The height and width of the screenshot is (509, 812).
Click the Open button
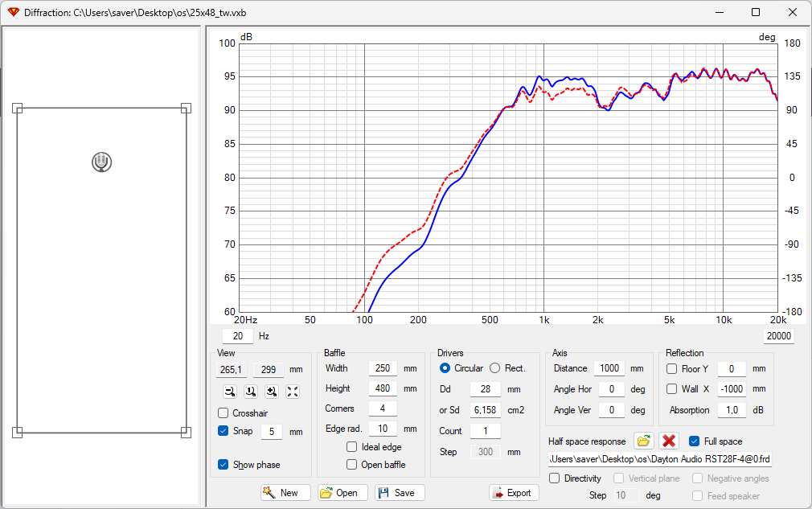point(342,492)
